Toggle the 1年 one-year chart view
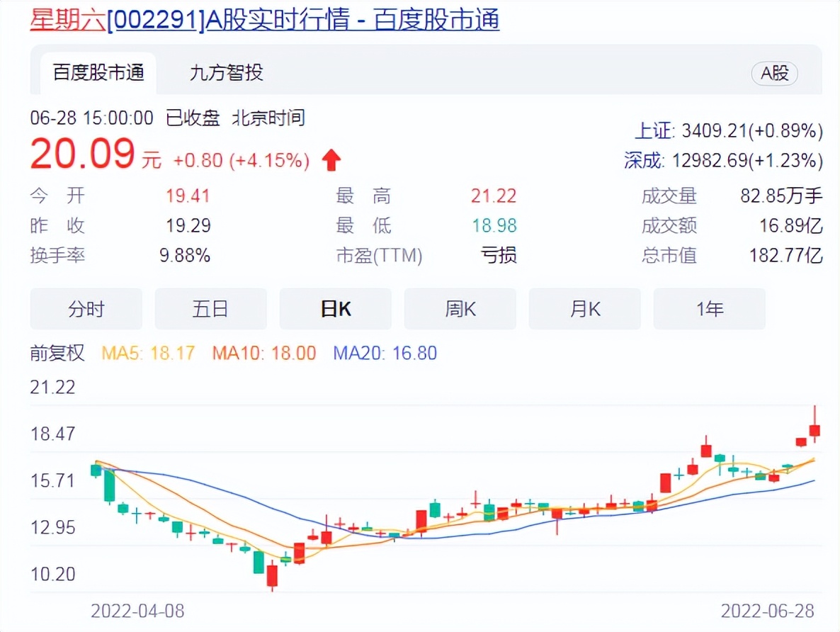This screenshot has width=840, height=632. [709, 308]
